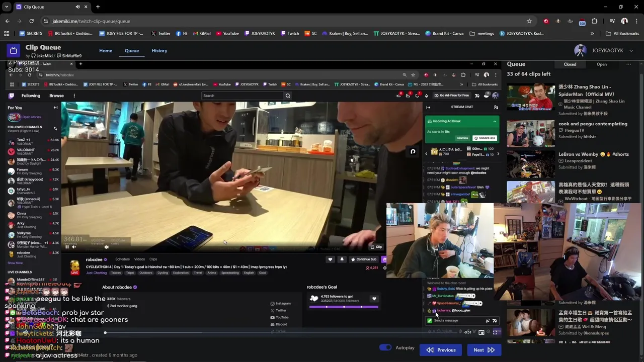The height and width of the screenshot is (362, 644).
Task: Open Chrome's three-dot menu
Action: coord(636,21)
